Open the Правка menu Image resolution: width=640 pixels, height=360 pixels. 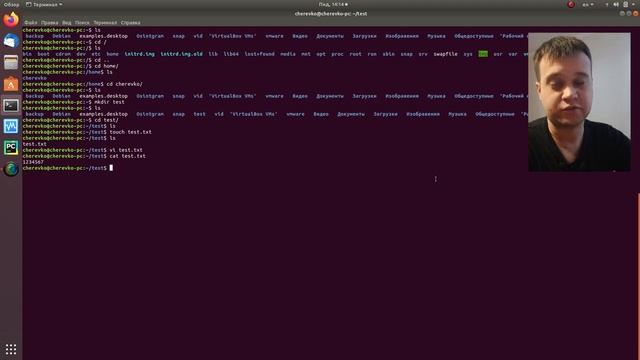(x=49, y=23)
